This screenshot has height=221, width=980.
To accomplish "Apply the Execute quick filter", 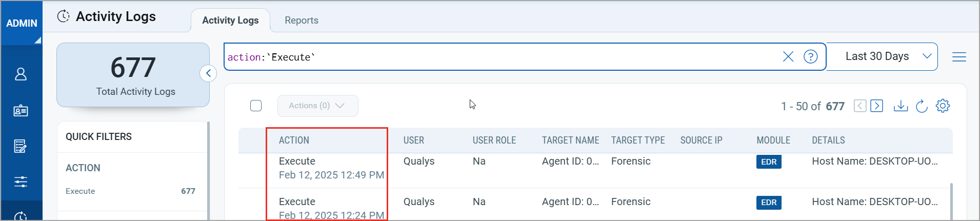I will tap(81, 191).
